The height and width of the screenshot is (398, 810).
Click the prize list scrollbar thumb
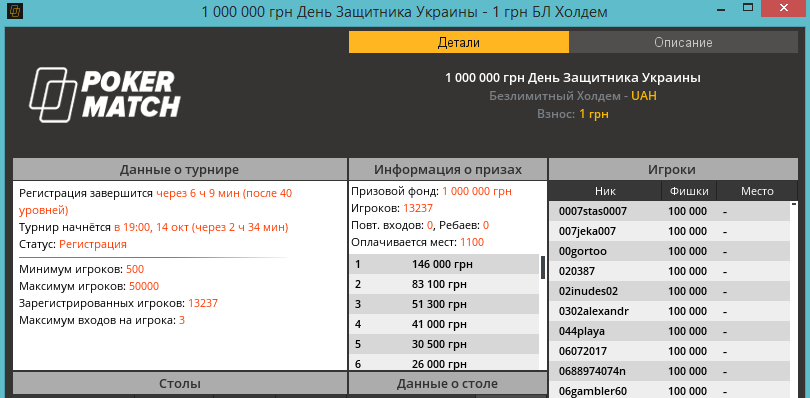click(x=543, y=267)
